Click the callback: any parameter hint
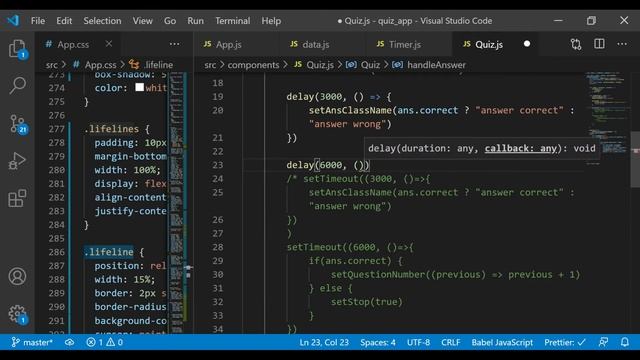The width and height of the screenshot is (640, 360). pyautogui.click(x=521, y=148)
